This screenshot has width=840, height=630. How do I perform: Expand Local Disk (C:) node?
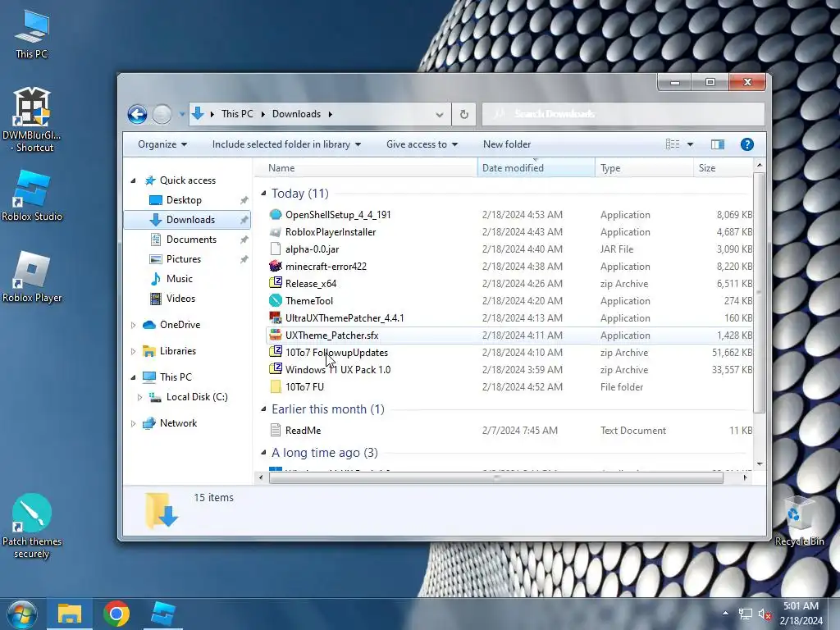pos(139,397)
